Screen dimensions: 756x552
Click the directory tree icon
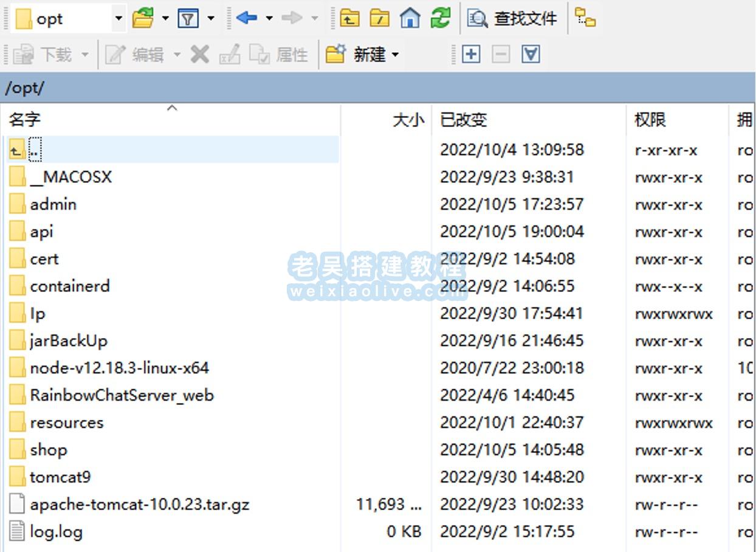[585, 18]
